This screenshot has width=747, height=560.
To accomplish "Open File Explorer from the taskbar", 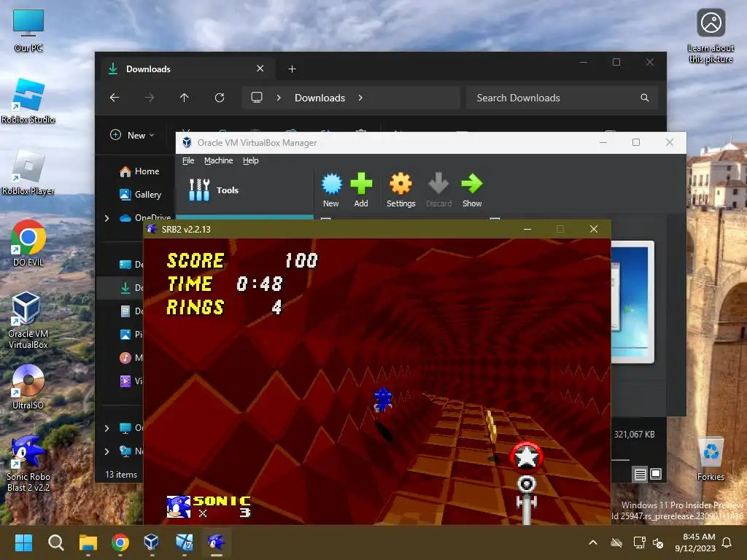I will click(x=88, y=542).
